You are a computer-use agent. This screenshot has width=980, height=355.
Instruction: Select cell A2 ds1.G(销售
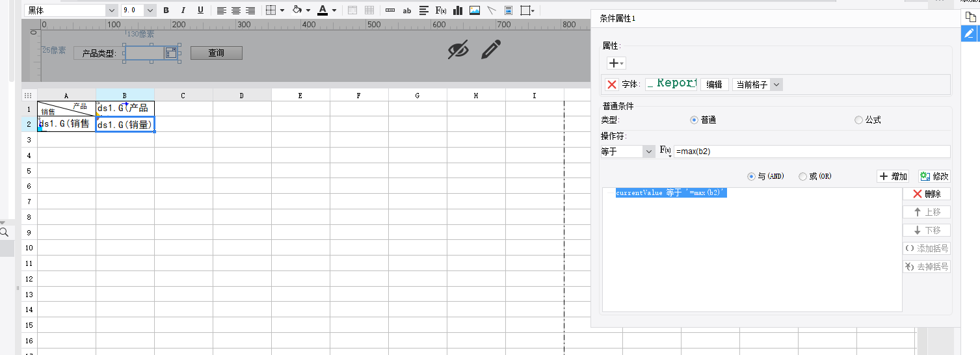66,124
